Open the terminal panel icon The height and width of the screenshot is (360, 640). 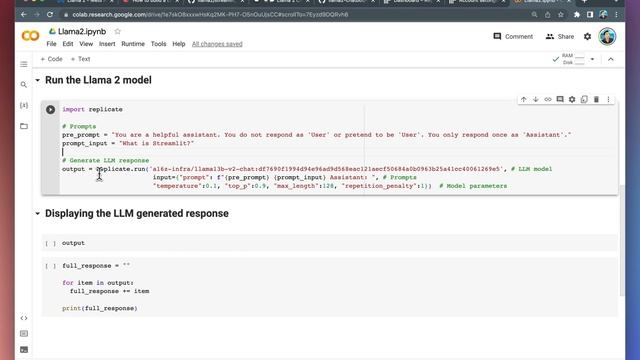click(24, 350)
